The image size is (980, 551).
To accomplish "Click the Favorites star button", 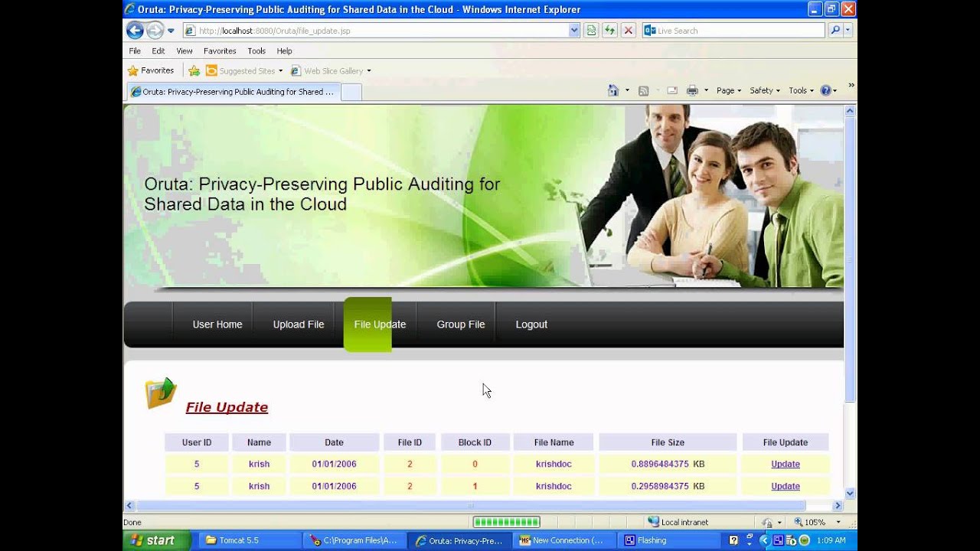I will click(151, 70).
